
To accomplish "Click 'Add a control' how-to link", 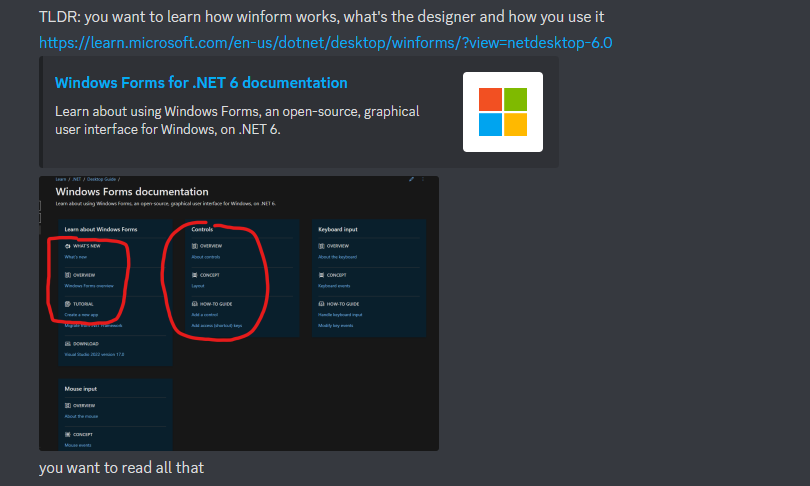I will click(205, 315).
